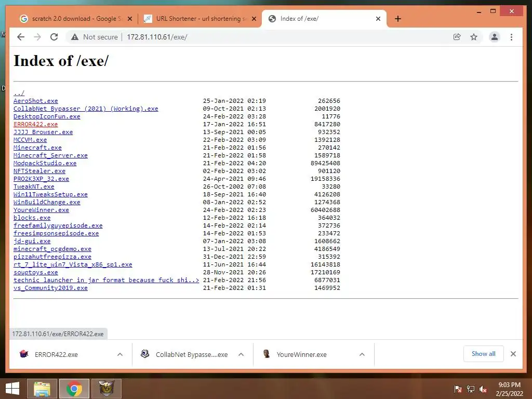Select the Index of /exe/ tab
The image size is (532, 399).
click(324, 19)
